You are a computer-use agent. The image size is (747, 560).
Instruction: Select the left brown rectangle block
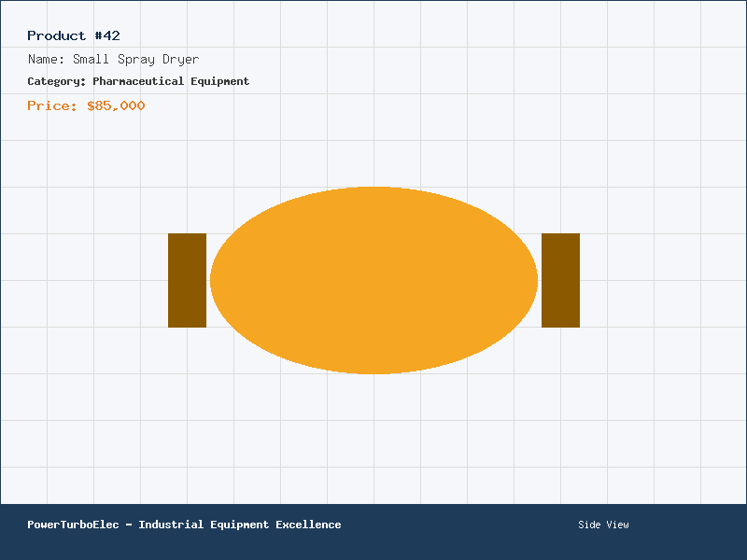coord(188,281)
